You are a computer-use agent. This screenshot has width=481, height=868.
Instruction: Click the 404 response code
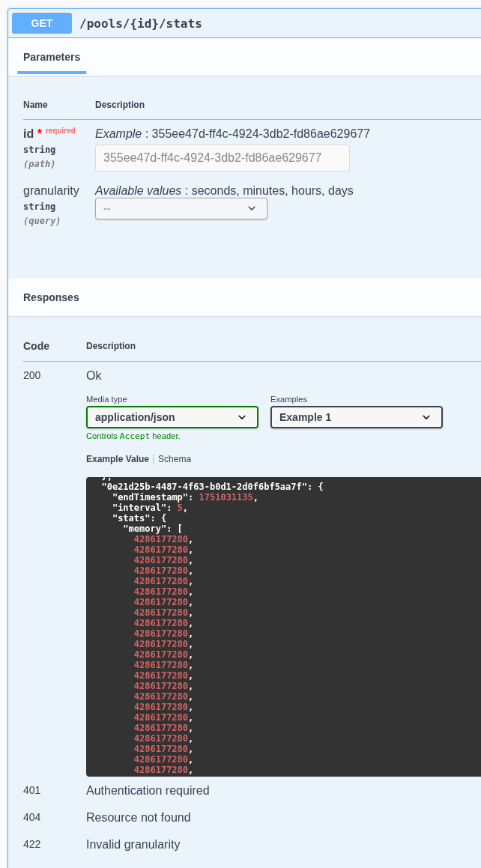click(31, 818)
